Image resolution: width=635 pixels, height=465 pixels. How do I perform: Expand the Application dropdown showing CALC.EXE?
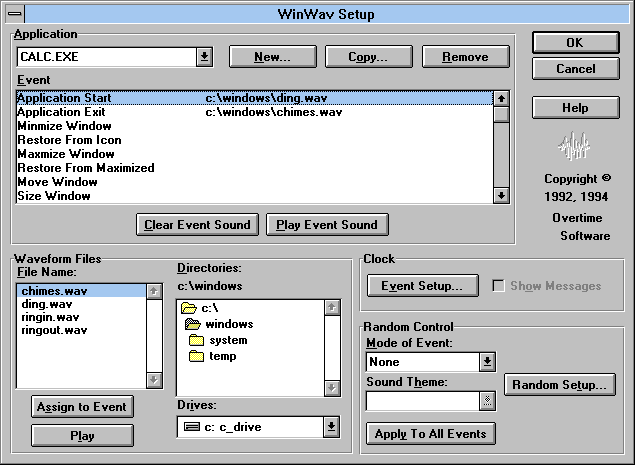coord(204,57)
